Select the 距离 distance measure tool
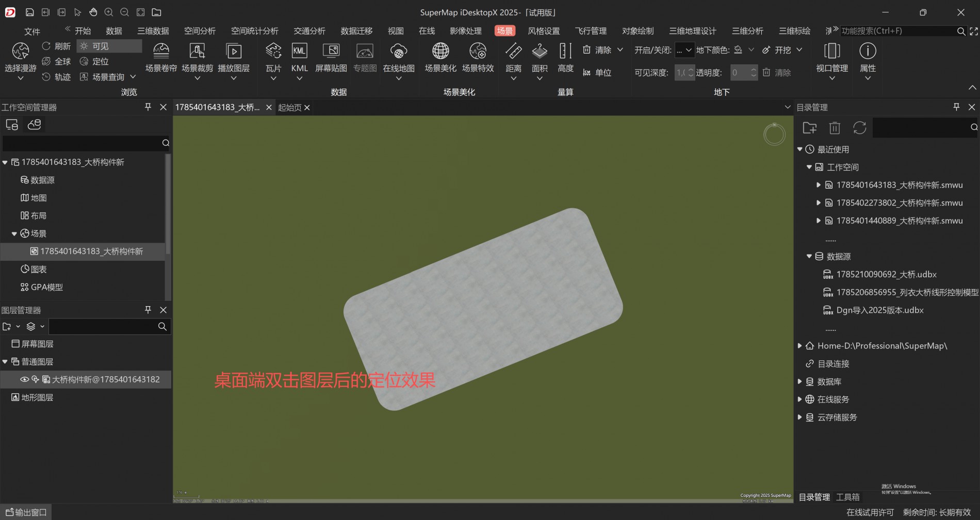 513,51
